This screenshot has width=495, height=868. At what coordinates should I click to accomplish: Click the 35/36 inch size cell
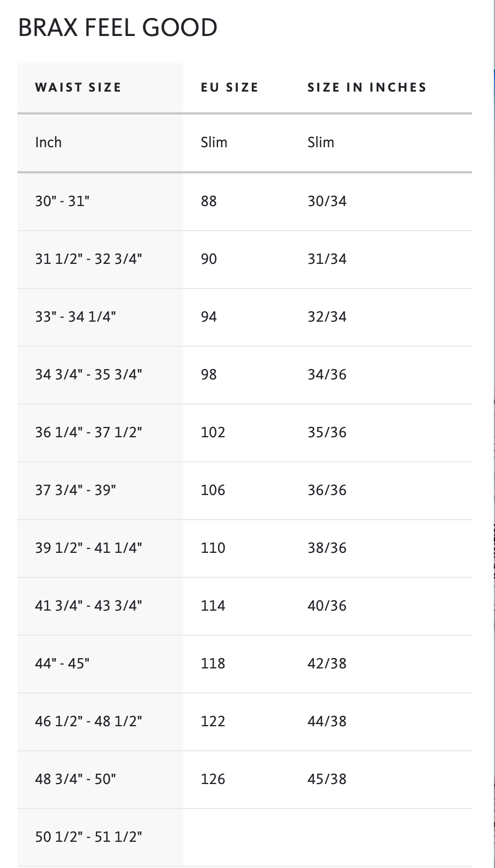327,432
